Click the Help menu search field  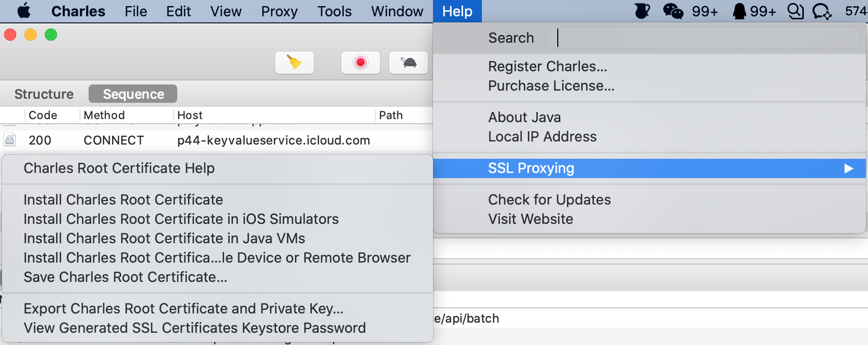702,38
